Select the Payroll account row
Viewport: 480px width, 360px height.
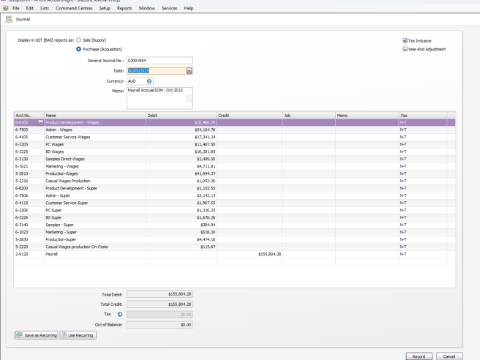coord(234,254)
